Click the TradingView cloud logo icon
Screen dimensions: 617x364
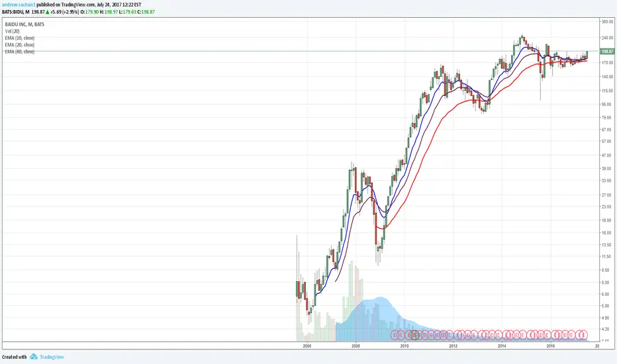(x=34, y=357)
